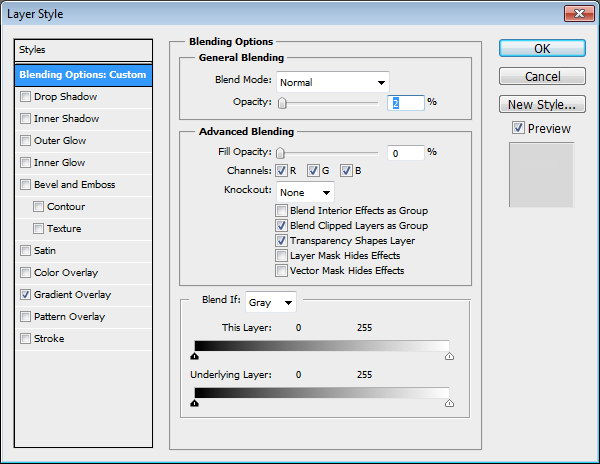Open the Blend If Gray dropdown
The image size is (600, 464).
(x=271, y=301)
